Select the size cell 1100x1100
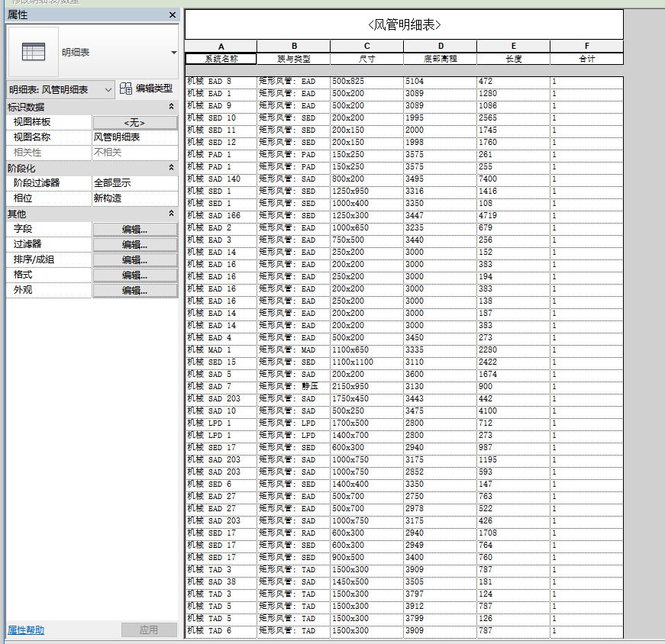Image resolution: width=665 pixels, height=644 pixels. pyautogui.click(x=366, y=362)
